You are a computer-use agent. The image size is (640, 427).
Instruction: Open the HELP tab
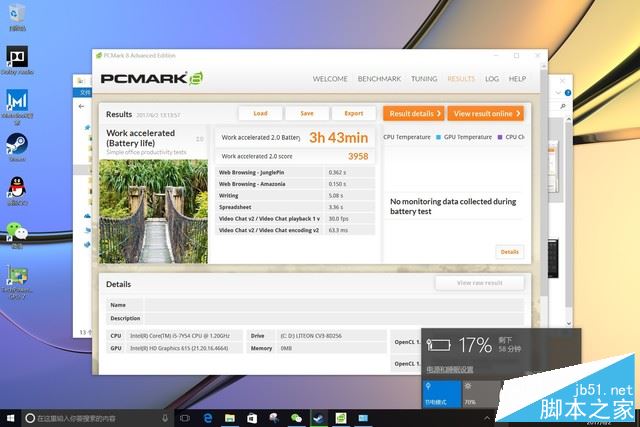click(x=517, y=79)
